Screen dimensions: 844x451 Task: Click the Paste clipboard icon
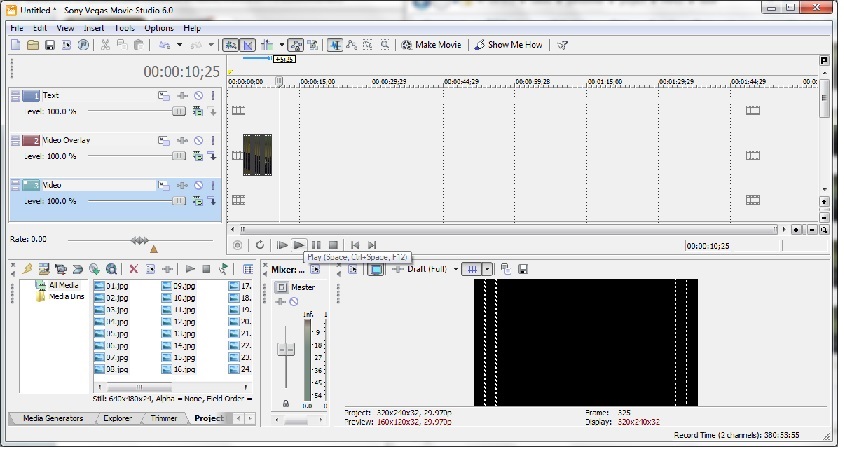tap(138, 45)
